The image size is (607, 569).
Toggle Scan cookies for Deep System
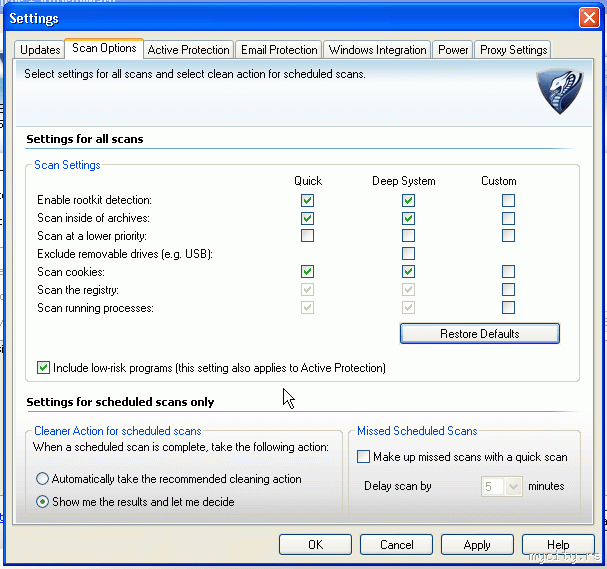click(408, 271)
